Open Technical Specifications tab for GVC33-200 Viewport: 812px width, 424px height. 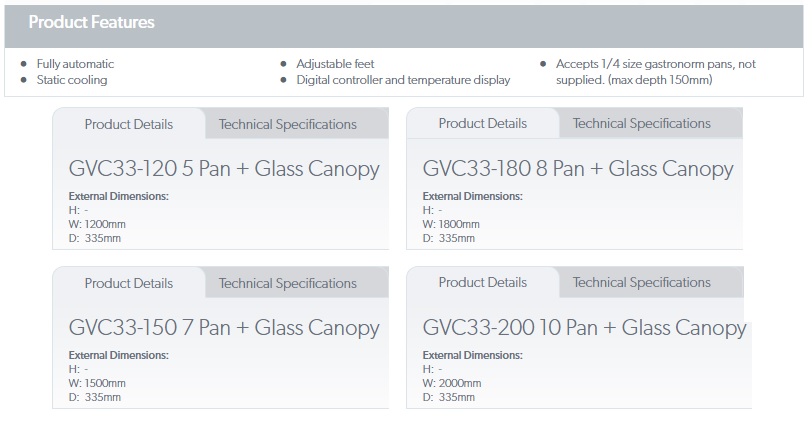click(x=642, y=283)
